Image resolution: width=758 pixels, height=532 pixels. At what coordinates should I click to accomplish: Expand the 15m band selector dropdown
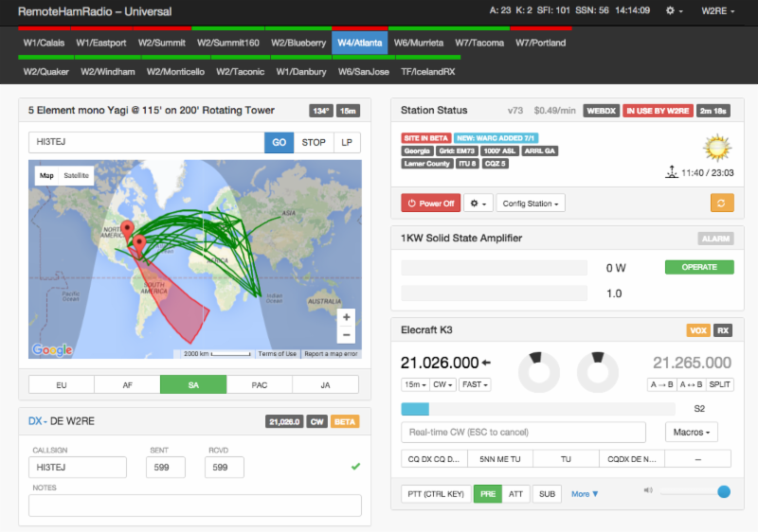(x=415, y=384)
